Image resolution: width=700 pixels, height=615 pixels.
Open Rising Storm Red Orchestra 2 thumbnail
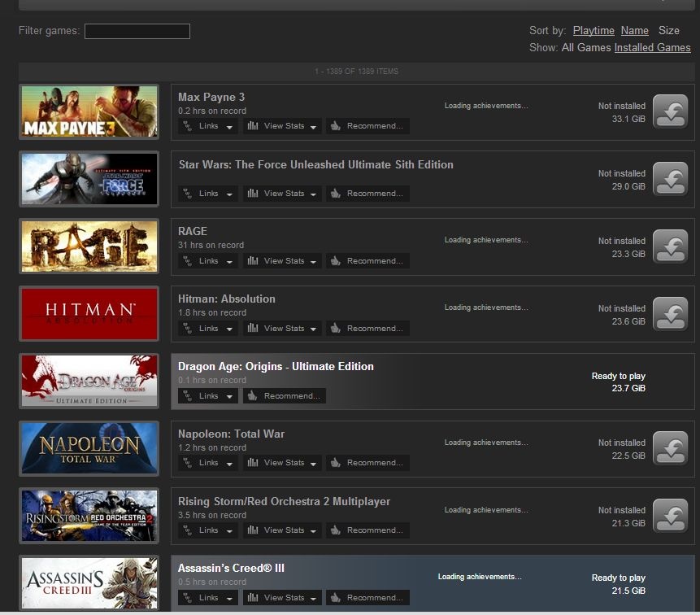click(89, 516)
